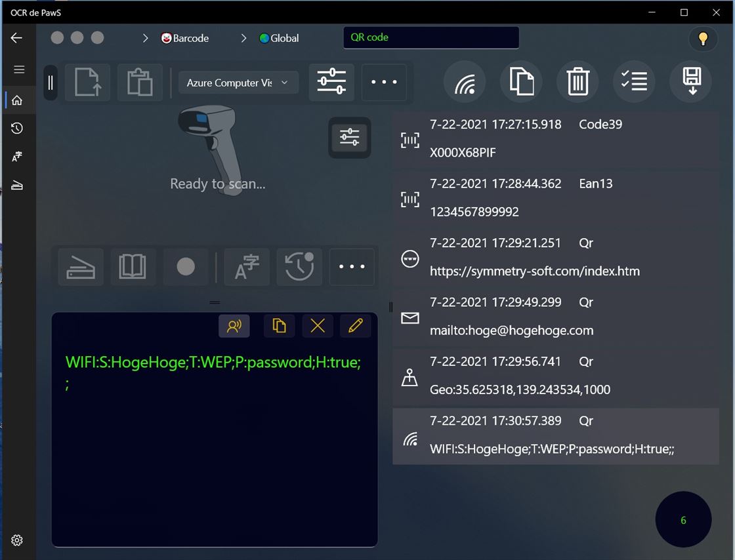Screen dimensions: 735x560
Task: Click the pencil edit icon in text panel
Action: (356, 326)
